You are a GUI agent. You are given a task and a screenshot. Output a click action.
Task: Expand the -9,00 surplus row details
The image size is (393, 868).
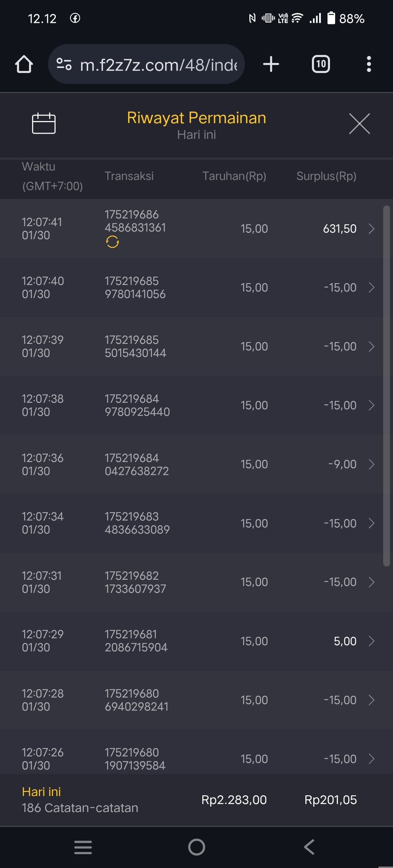[371, 464]
